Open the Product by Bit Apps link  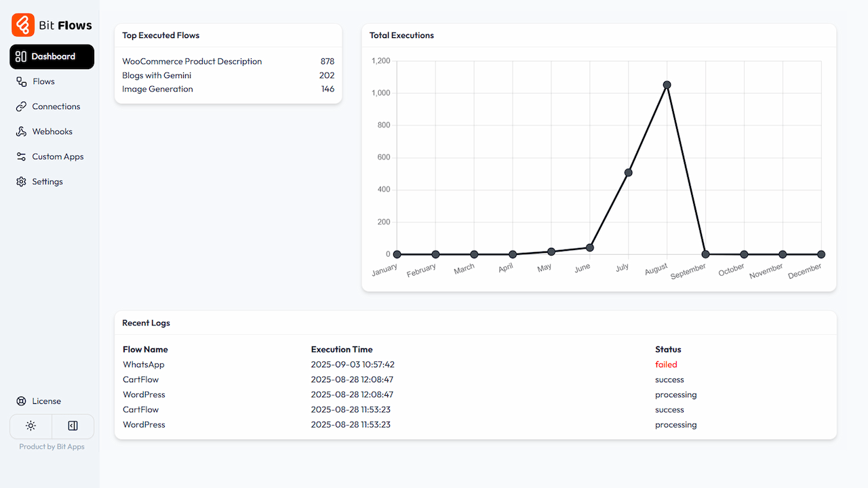52,447
